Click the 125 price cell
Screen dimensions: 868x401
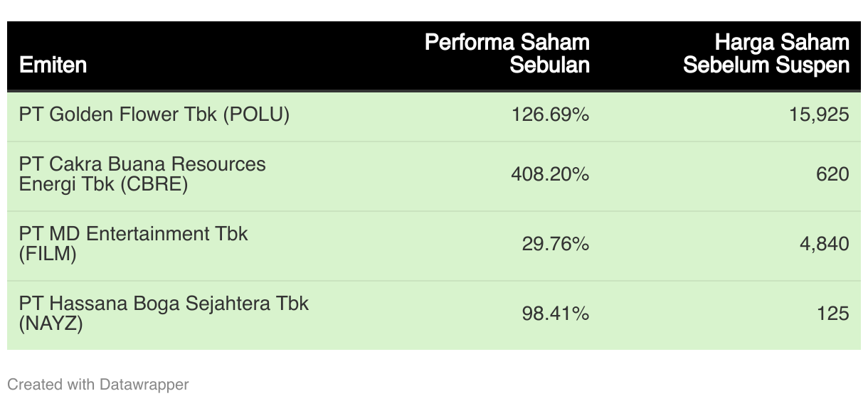[x=833, y=314]
